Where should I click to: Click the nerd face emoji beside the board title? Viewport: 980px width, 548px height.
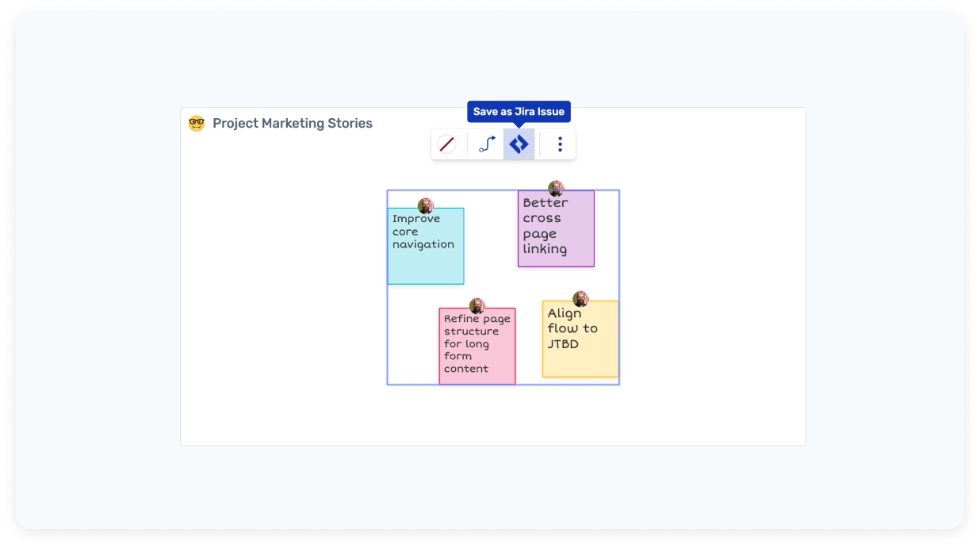coord(197,124)
